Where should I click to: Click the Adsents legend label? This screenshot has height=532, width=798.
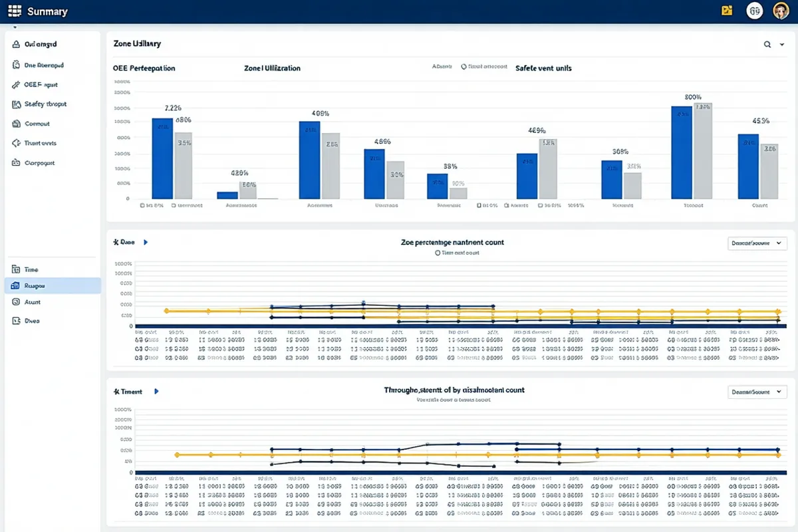(x=442, y=67)
